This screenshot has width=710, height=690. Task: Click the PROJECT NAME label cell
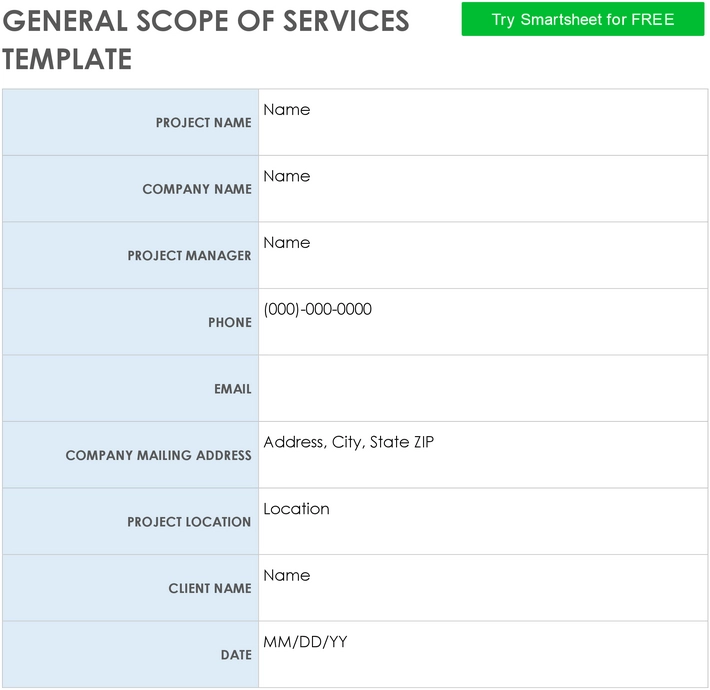(x=131, y=122)
